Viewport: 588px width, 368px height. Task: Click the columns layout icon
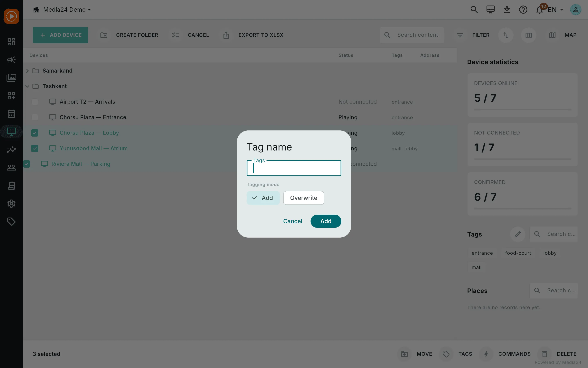pyautogui.click(x=528, y=35)
